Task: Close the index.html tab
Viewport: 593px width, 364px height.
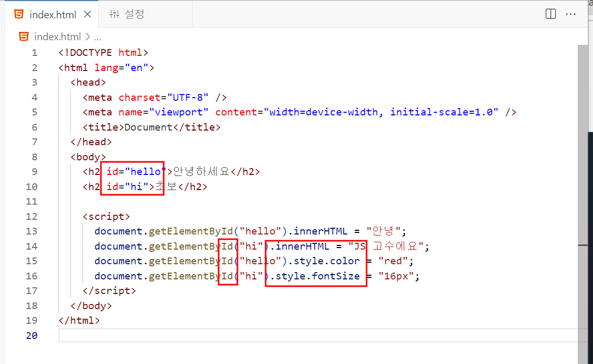Action: tap(87, 14)
